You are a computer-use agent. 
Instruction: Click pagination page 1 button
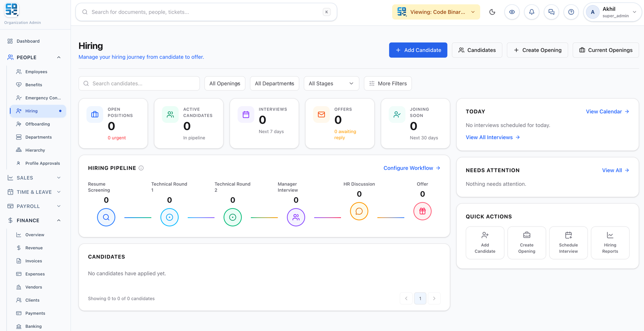pos(420,298)
